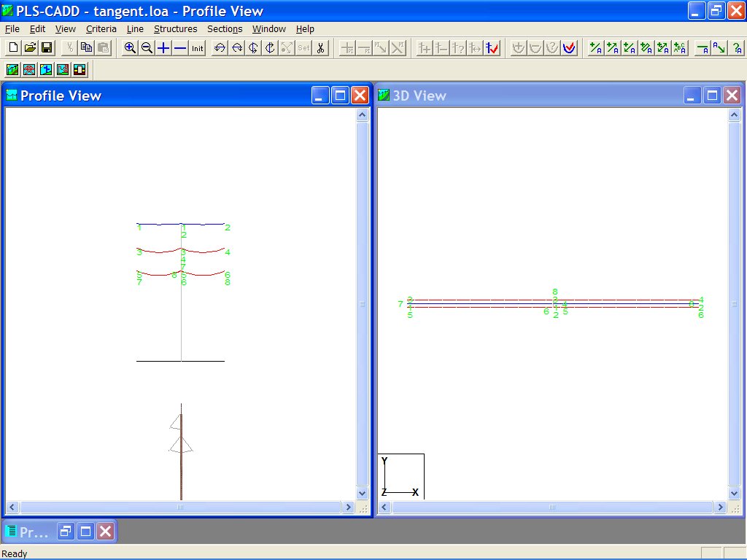Select the add section tool with red check

569,47
